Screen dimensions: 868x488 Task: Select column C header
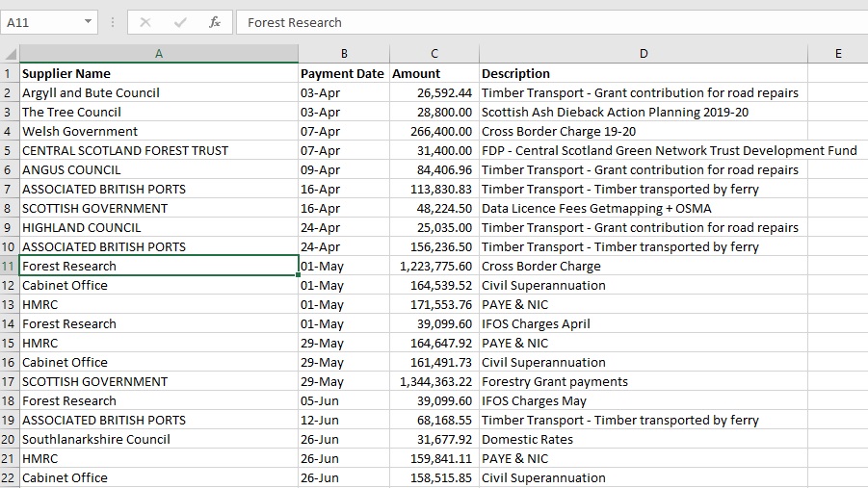point(434,54)
